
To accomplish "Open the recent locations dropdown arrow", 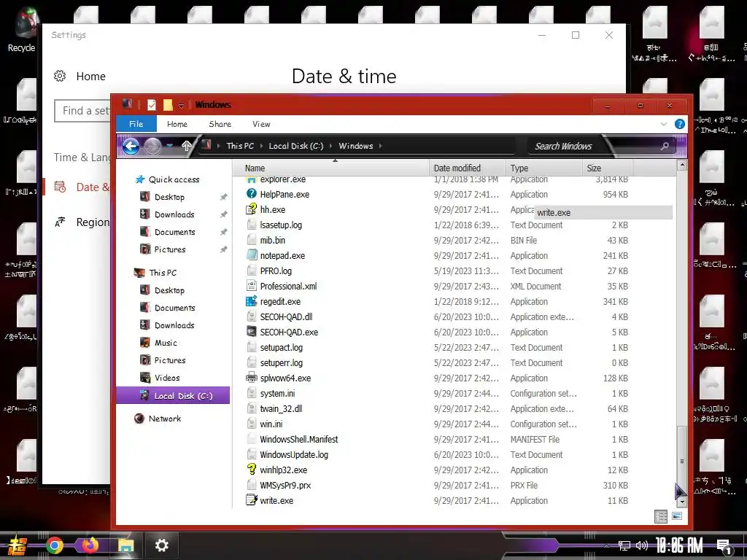I will [169, 146].
